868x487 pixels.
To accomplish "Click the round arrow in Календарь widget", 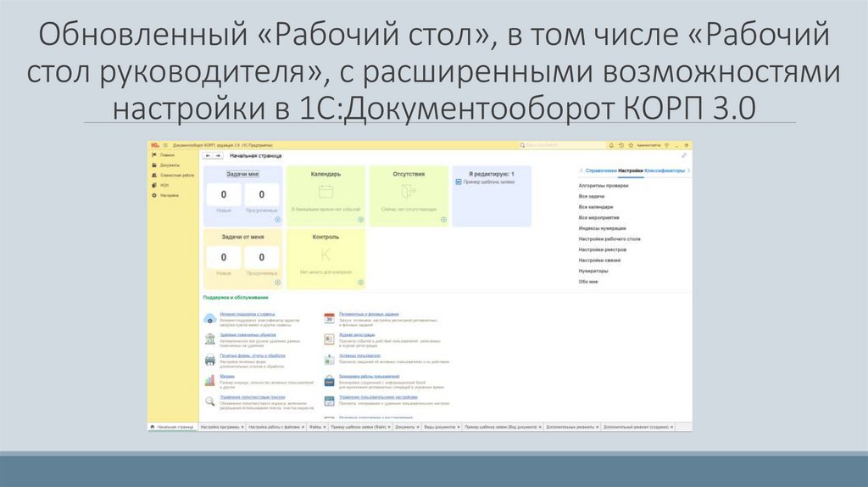I will [361, 220].
